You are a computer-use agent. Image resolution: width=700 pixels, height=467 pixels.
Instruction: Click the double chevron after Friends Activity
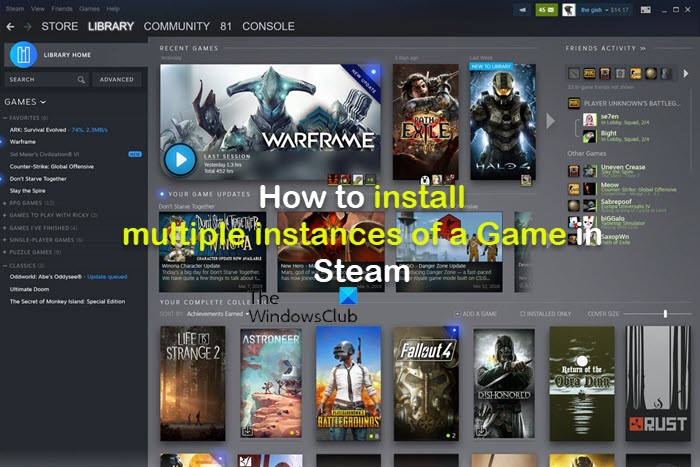pos(643,48)
